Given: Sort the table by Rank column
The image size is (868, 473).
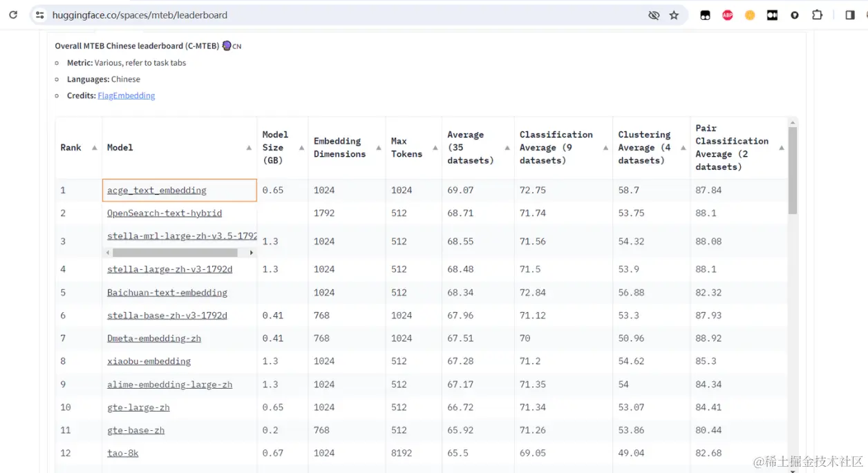Looking at the screenshot, I should [x=95, y=148].
